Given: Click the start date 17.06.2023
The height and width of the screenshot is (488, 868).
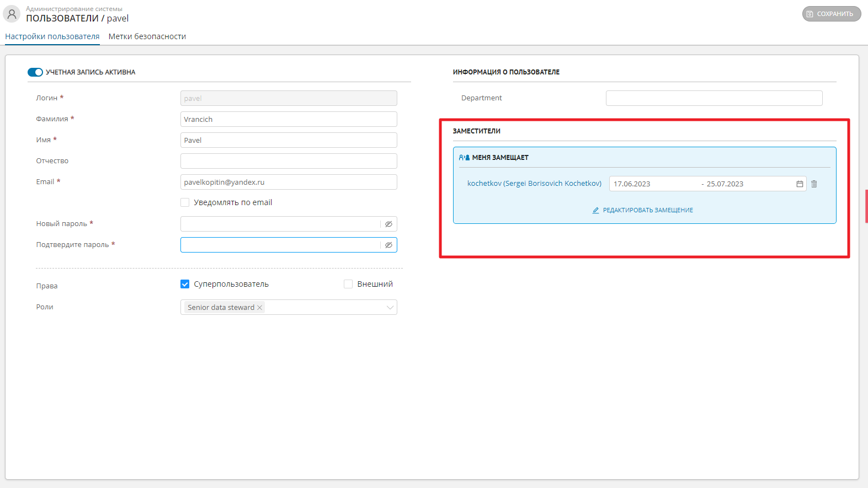Looking at the screenshot, I should [x=632, y=184].
